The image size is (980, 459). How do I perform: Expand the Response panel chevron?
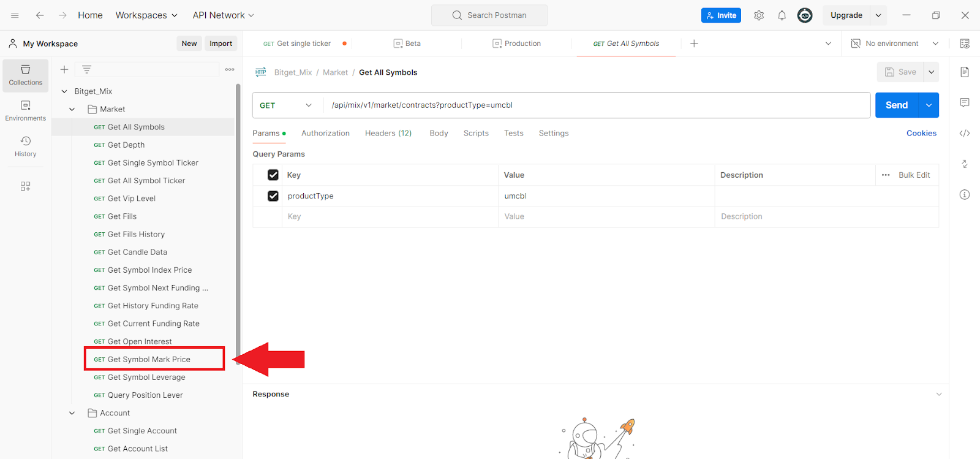(x=939, y=394)
